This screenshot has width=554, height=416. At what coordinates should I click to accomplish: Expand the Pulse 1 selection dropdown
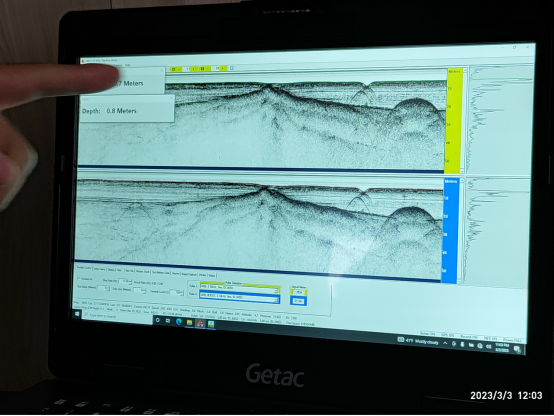coord(276,290)
